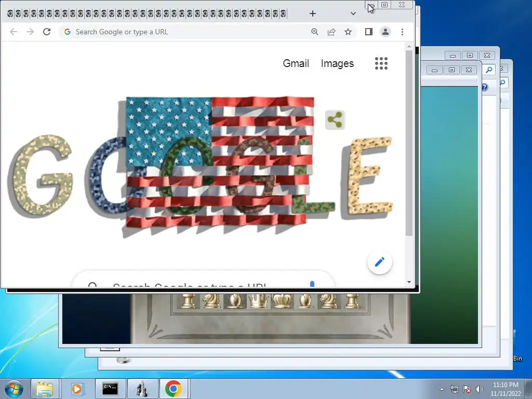Open the zoom magnifier in address bar
This screenshot has width=532, height=399.
click(x=315, y=32)
